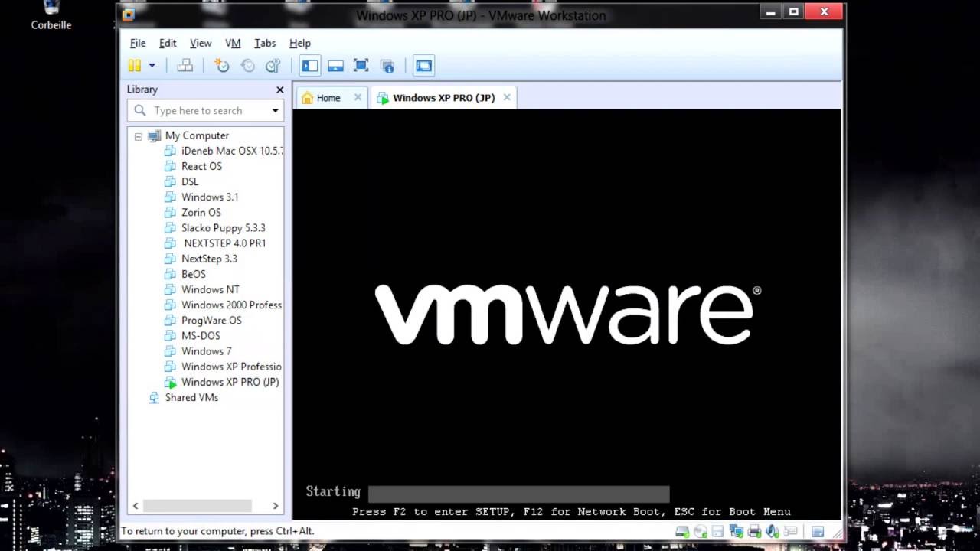Select the Windows 3.1 virtual machine
The height and width of the screenshot is (551, 980).
(x=210, y=197)
